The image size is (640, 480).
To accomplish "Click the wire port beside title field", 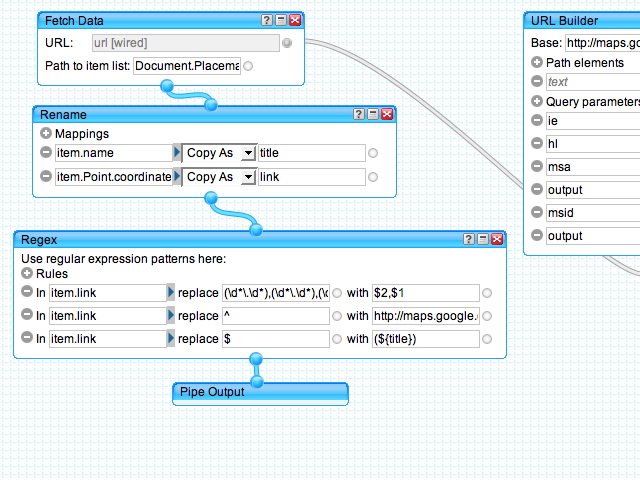I will [x=373, y=153].
